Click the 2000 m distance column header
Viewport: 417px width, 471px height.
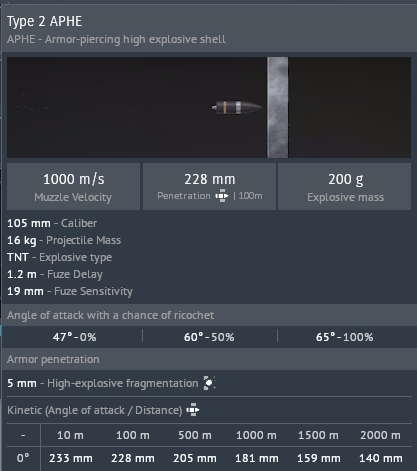[x=380, y=435]
